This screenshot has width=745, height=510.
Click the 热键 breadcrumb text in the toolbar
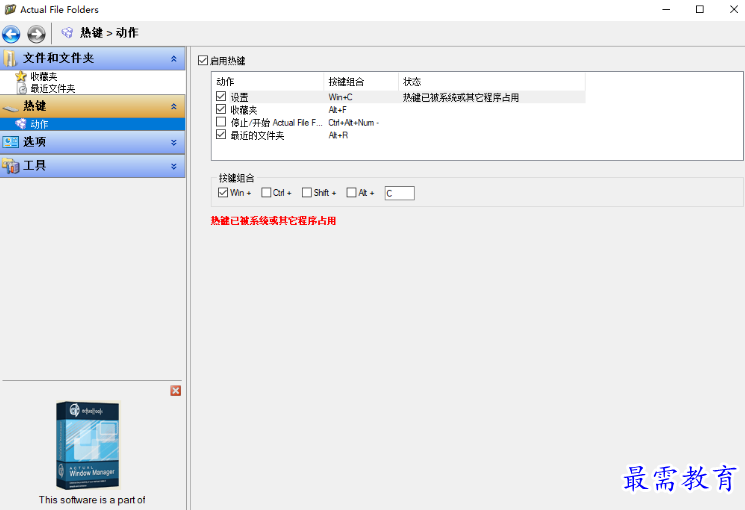(92, 33)
